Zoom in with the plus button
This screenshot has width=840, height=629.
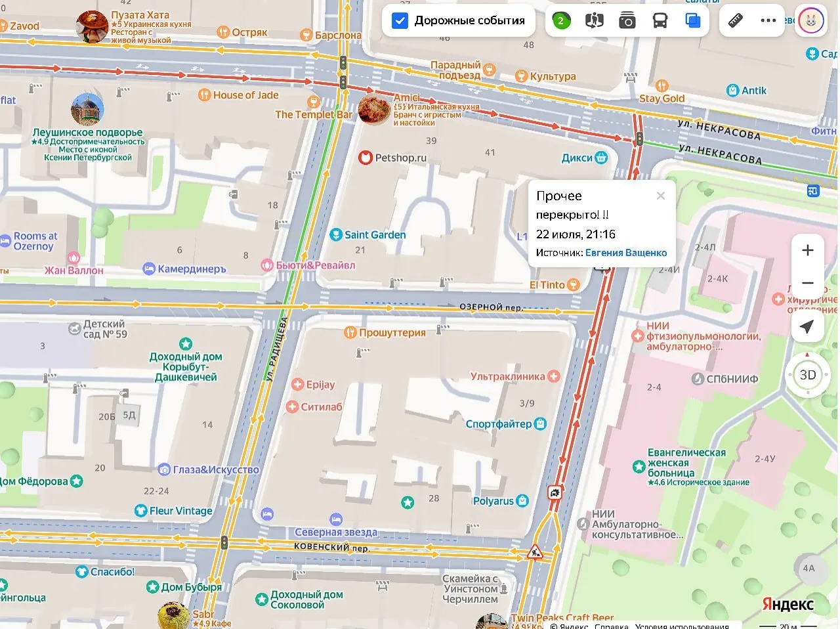click(808, 250)
